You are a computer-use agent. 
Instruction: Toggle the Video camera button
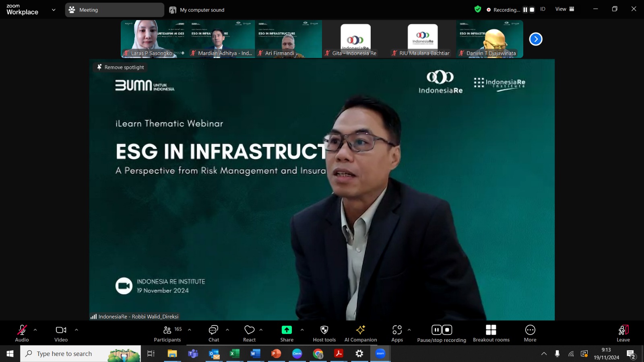click(61, 333)
